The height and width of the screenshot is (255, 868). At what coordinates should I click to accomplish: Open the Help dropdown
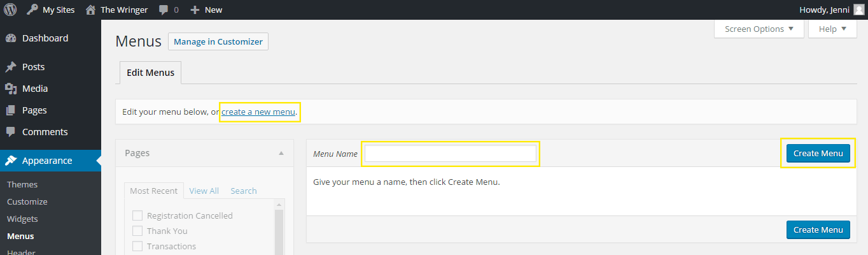(832, 29)
